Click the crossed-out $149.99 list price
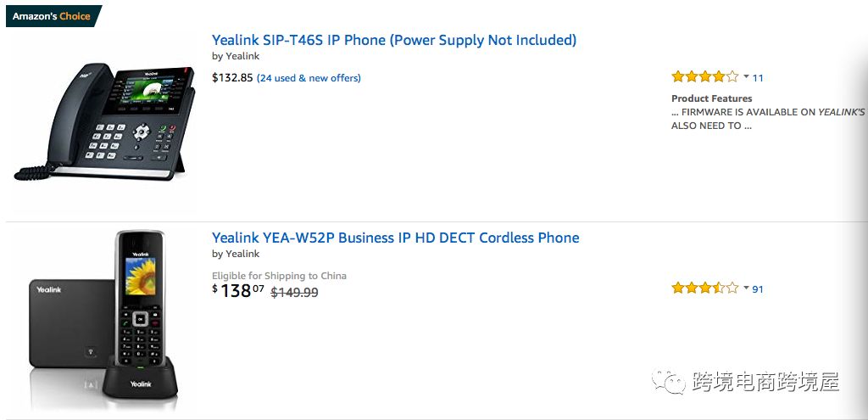This screenshot has height=420, width=868. (x=294, y=292)
